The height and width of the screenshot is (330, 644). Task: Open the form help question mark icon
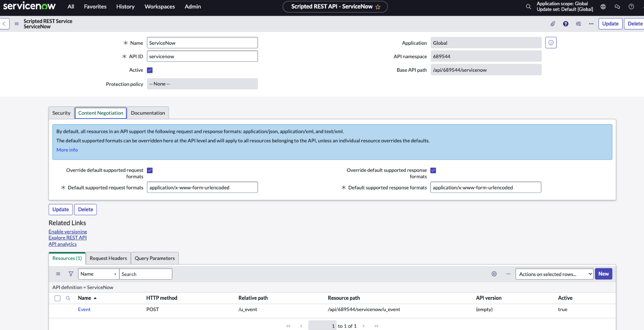click(x=566, y=24)
